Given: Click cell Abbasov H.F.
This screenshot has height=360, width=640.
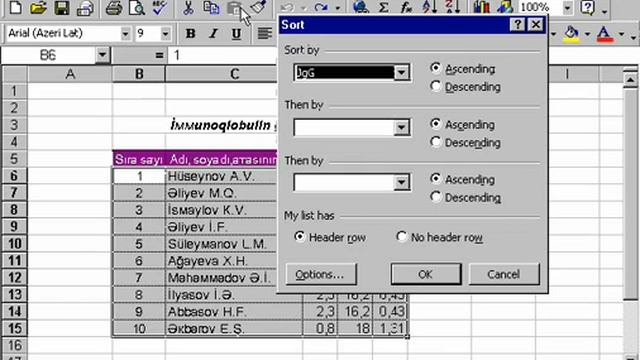Looking at the screenshot, I should click(x=234, y=312).
